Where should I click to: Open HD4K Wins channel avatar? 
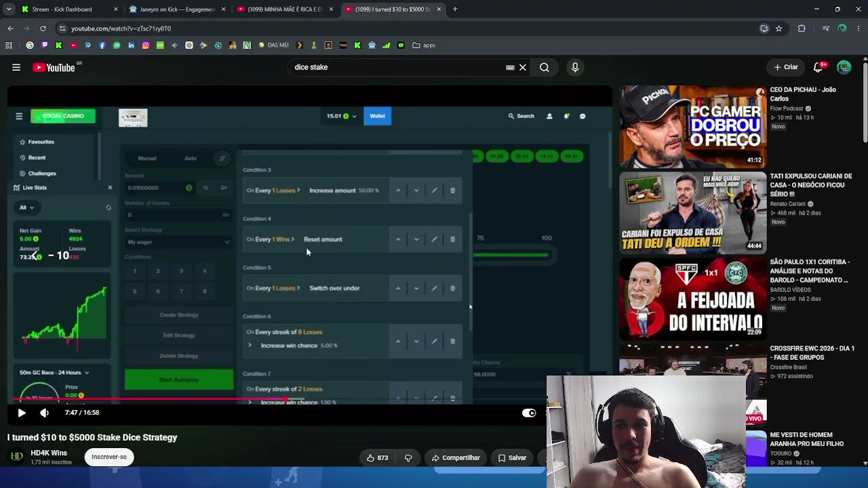16,457
